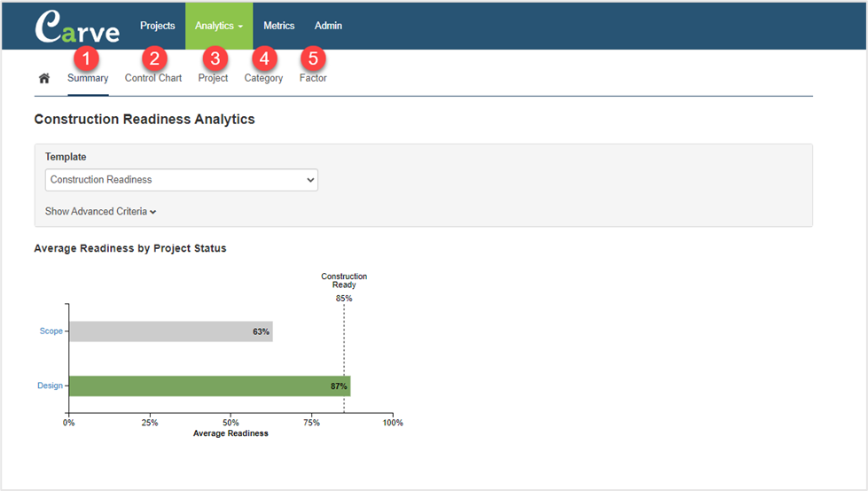
Task: Open the Projects menu item
Action: 157,26
